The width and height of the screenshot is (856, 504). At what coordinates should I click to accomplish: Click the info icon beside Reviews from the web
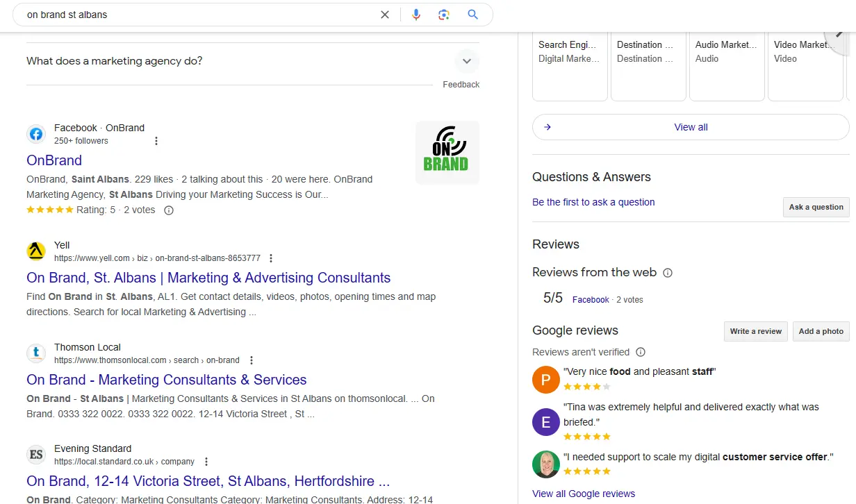click(x=667, y=272)
